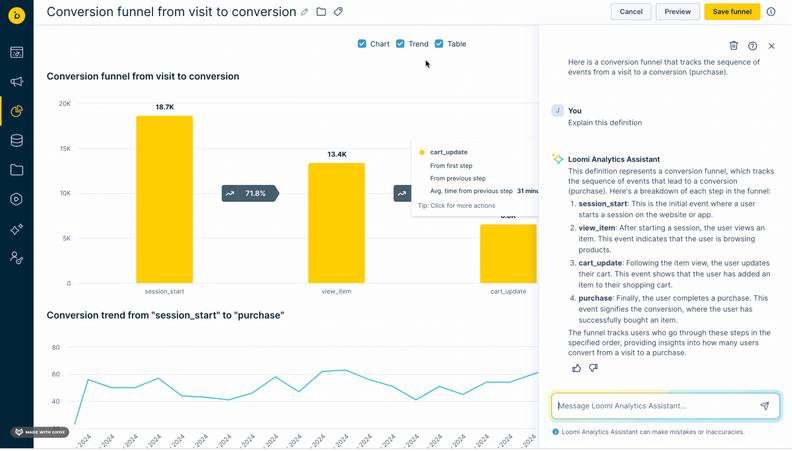Image resolution: width=792 pixels, height=451 pixels.
Task: Click the folder icon beside the title
Action: point(321,12)
